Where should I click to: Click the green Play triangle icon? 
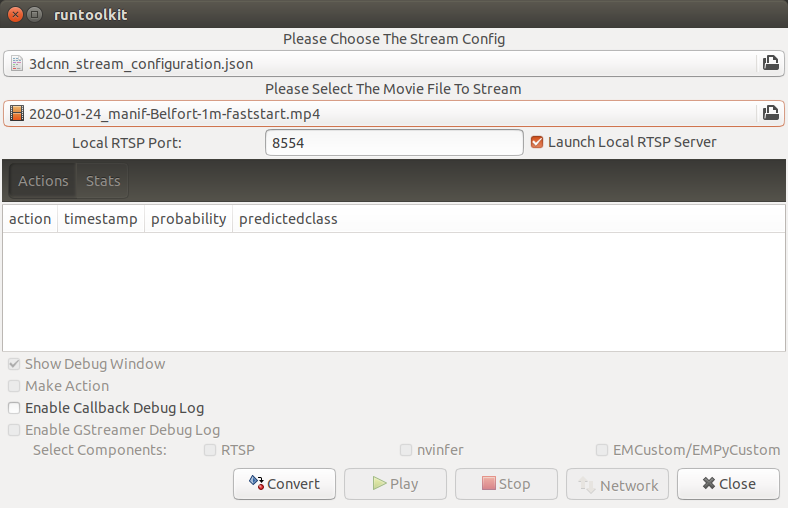[x=379, y=483]
